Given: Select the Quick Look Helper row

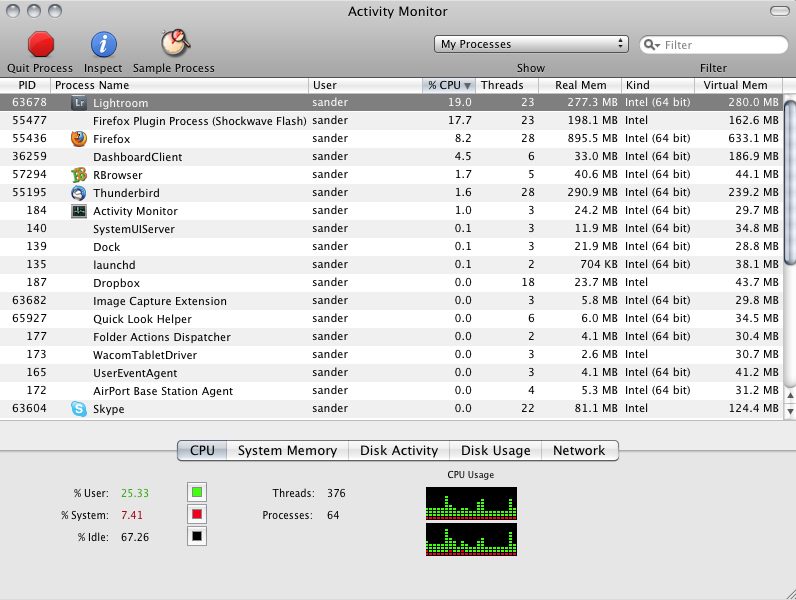Looking at the screenshot, I should (x=391, y=318).
